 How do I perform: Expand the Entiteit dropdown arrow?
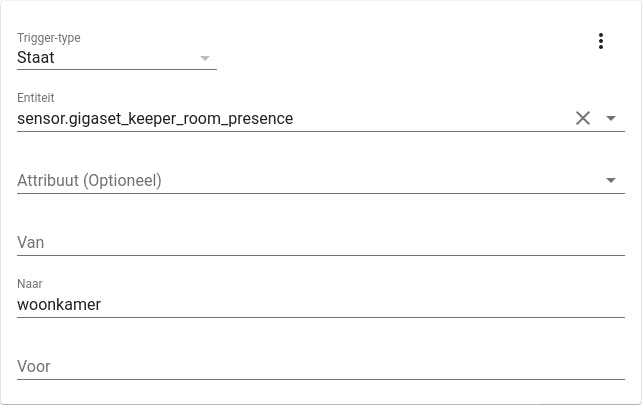pyautogui.click(x=611, y=118)
